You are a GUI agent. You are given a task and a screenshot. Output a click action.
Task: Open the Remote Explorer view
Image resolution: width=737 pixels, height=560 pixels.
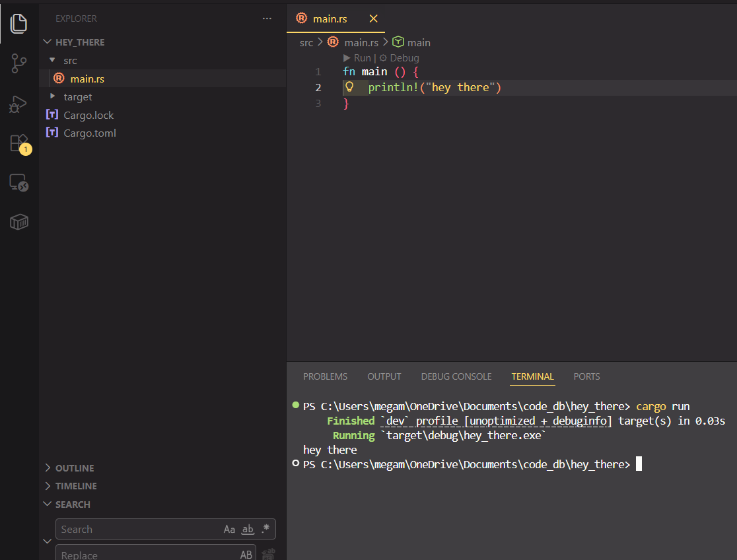(18, 182)
